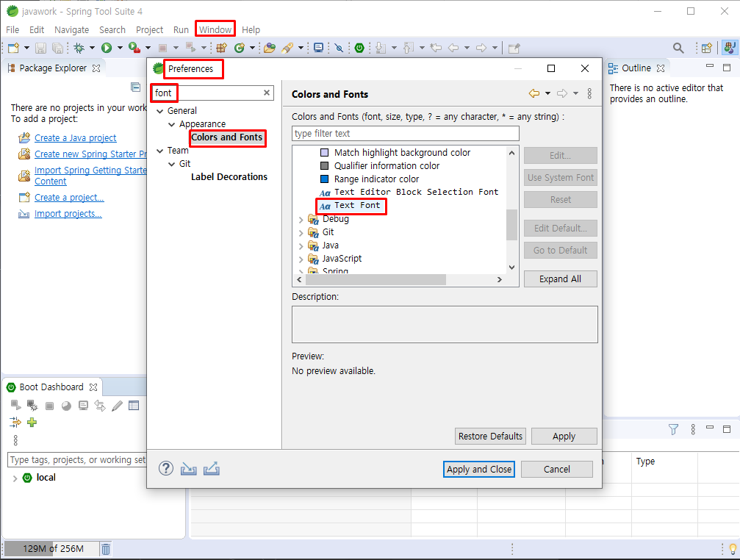Image resolution: width=740 pixels, height=560 pixels.
Task: Select Label Decorations tree item
Action: [229, 177]
